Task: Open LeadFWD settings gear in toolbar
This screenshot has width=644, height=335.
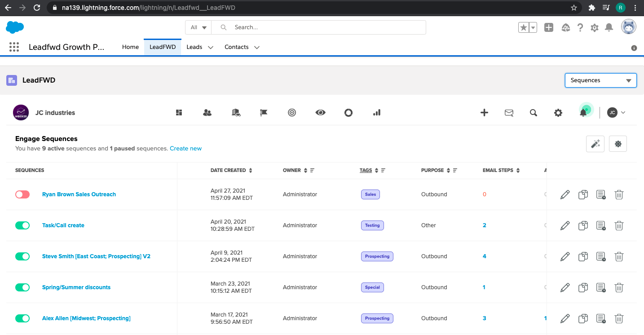Action: [x=558, y=113]
